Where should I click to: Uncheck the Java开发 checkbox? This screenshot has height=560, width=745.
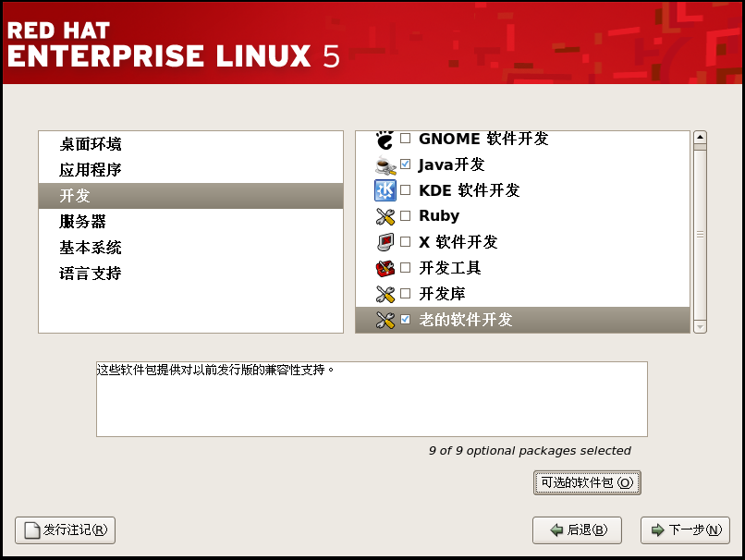[x=405, y=164]
